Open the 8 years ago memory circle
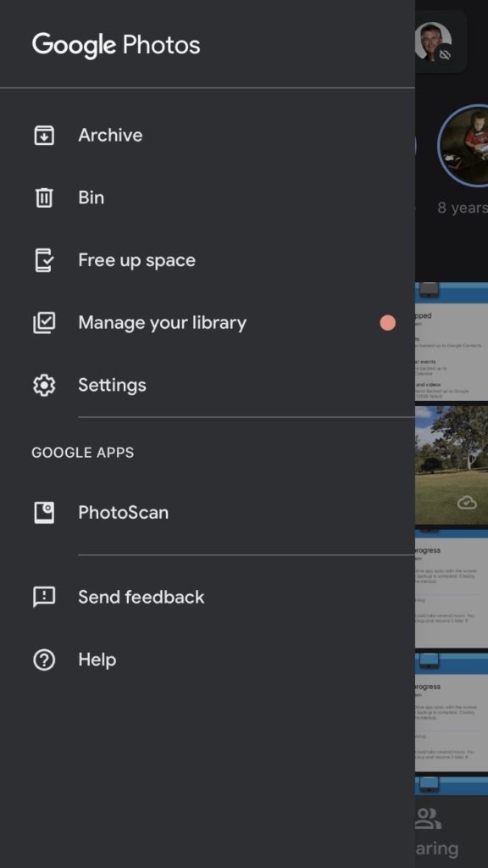Screen dimensions: 488x868 pyautogui.click(x=463, y=146)
